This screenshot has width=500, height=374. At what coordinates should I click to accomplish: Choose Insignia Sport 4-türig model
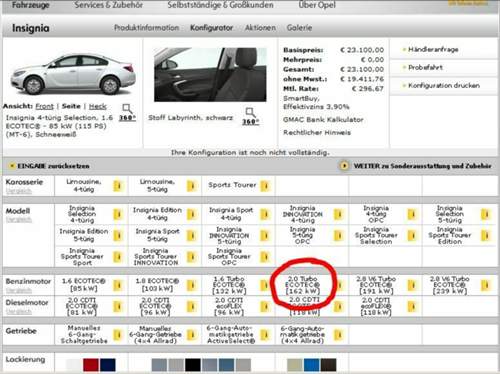tap(231, 214)
